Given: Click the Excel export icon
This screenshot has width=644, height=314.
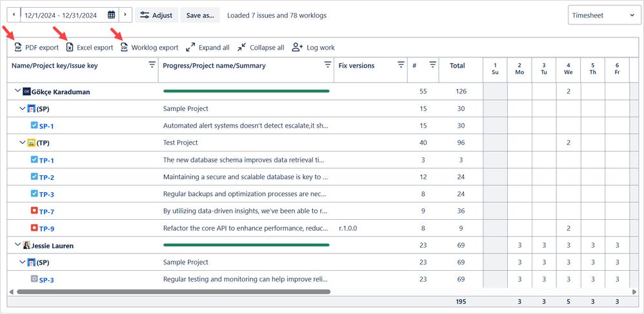Looking at the screenshot, I should pos(70,48).
